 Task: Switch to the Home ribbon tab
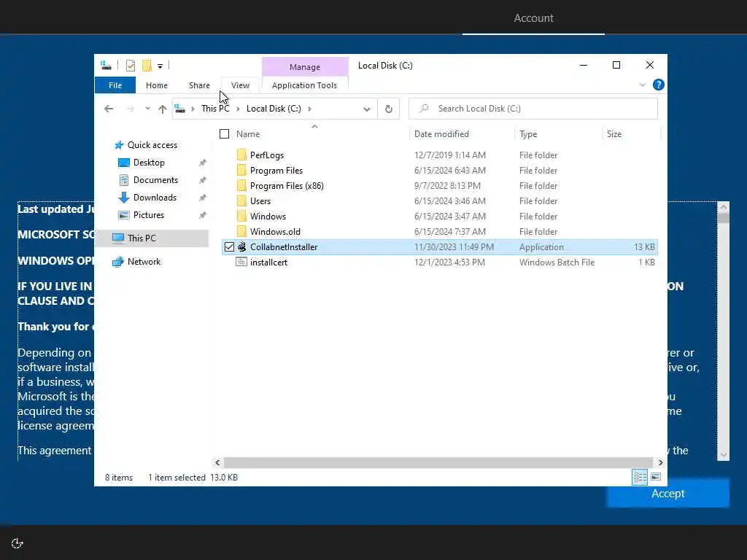(x=157, y=85)
